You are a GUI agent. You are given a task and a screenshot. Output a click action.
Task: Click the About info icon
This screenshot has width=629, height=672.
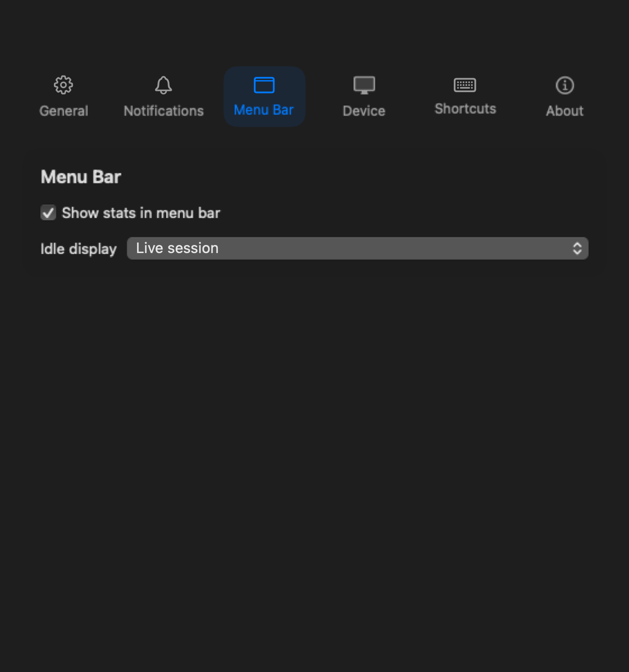564,85
